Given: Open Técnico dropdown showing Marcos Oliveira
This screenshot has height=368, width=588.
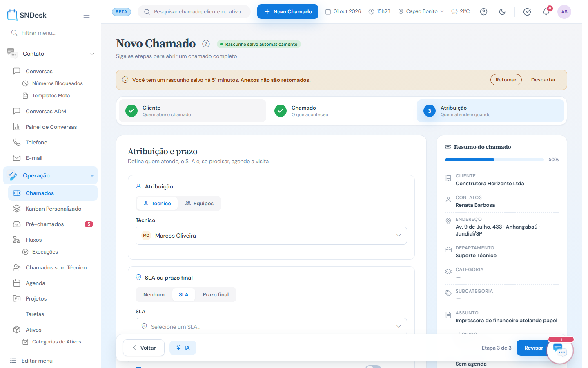Looking at the screenshot, I should click(x=271, y=236).
